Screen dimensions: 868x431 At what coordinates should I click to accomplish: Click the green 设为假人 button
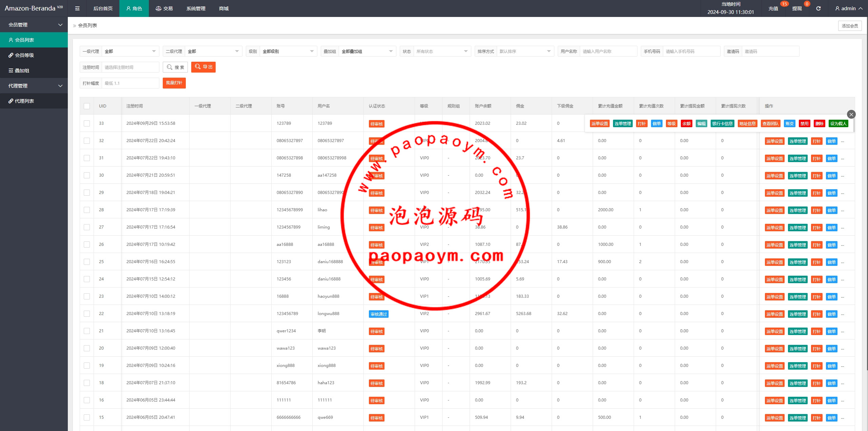[x=838, y=124]
